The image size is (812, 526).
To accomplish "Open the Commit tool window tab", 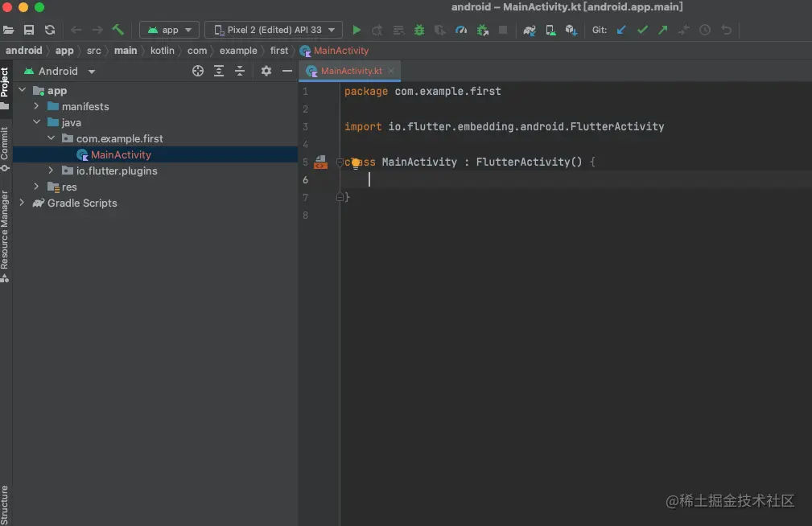I will 5,149.
